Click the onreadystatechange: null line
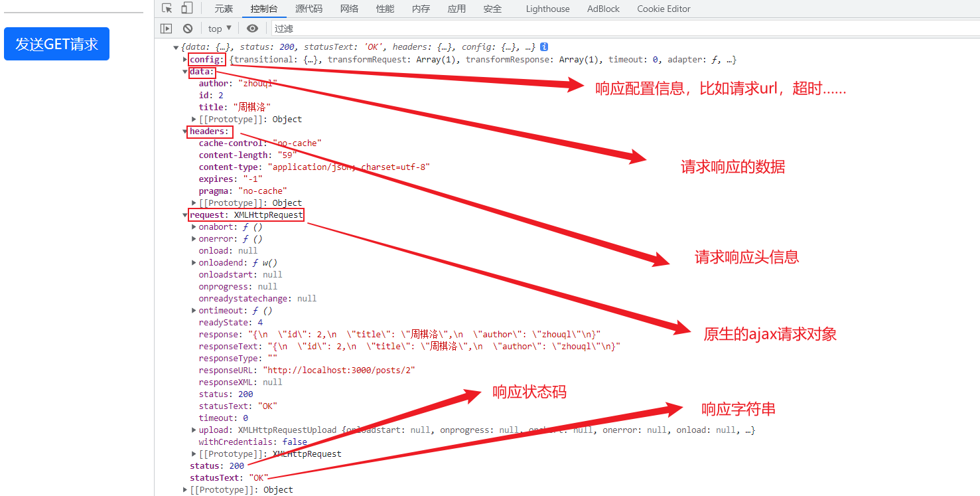Screen dimensions: 980x496 point(257,299)
